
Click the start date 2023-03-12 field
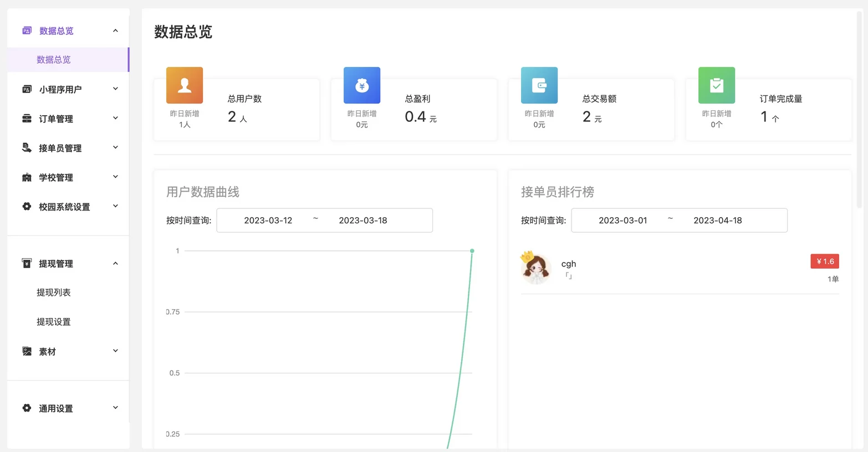[269, 220]
